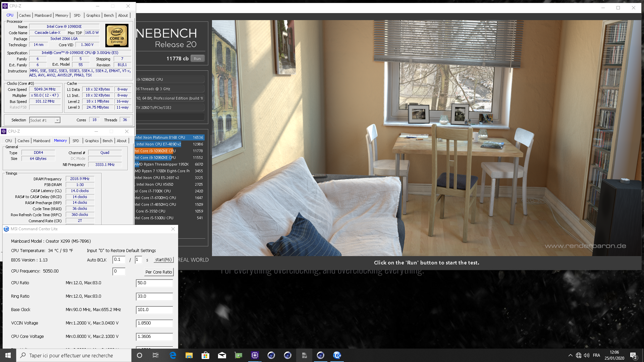Open second Cinema 4D sphere taskbar icon
644x362 pixels.
click(288, 355)
